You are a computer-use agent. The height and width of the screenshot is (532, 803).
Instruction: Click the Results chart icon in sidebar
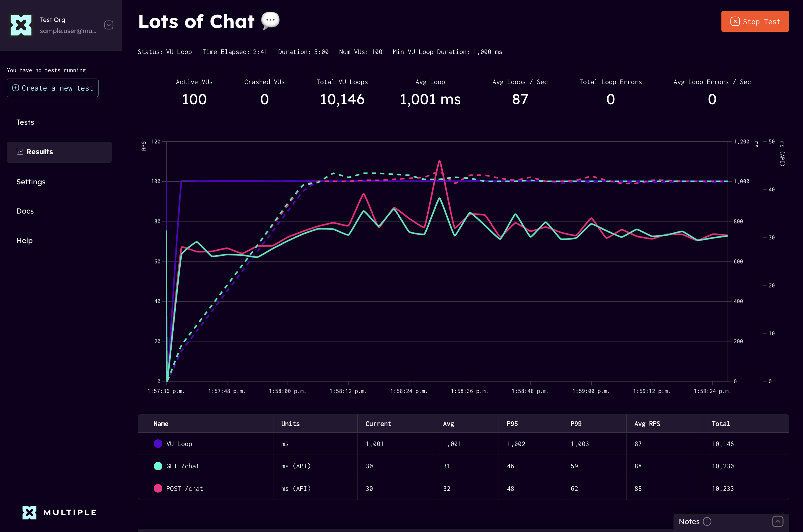20,152
